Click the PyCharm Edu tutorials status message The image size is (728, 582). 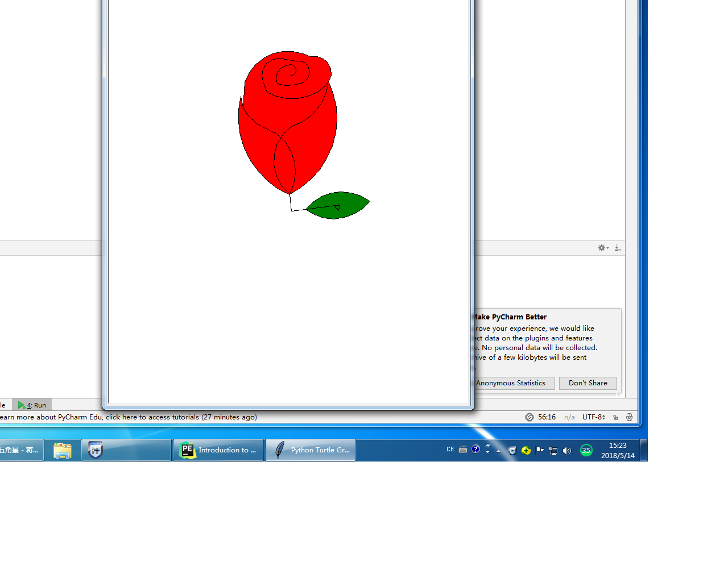coord(129,417)
